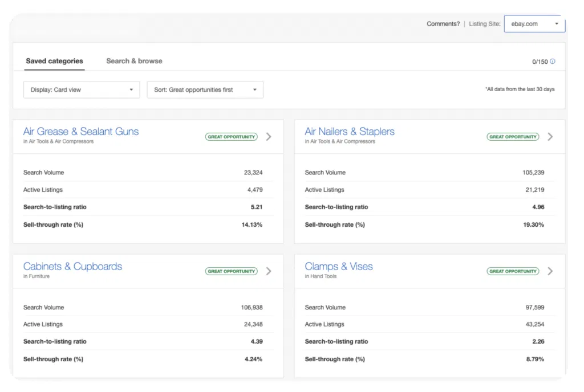Open the Display: Card view dropdown

click(81, 89)
